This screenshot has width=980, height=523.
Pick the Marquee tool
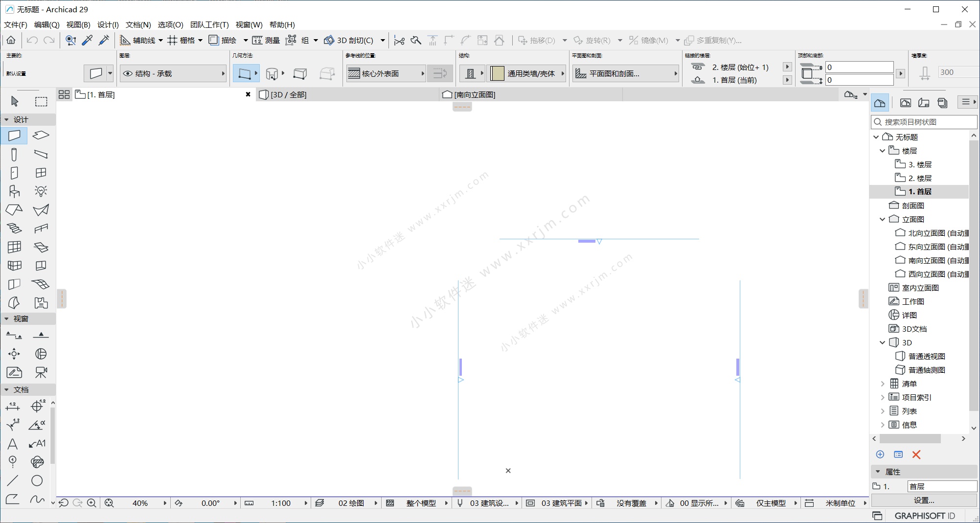pyautogui.click(x=41, y=101)
